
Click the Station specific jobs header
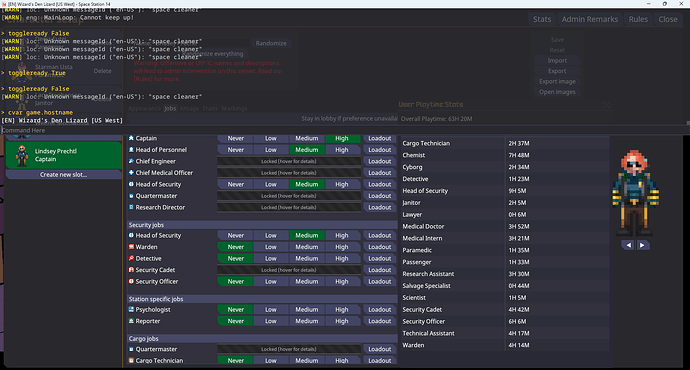[x=262, y=299]
